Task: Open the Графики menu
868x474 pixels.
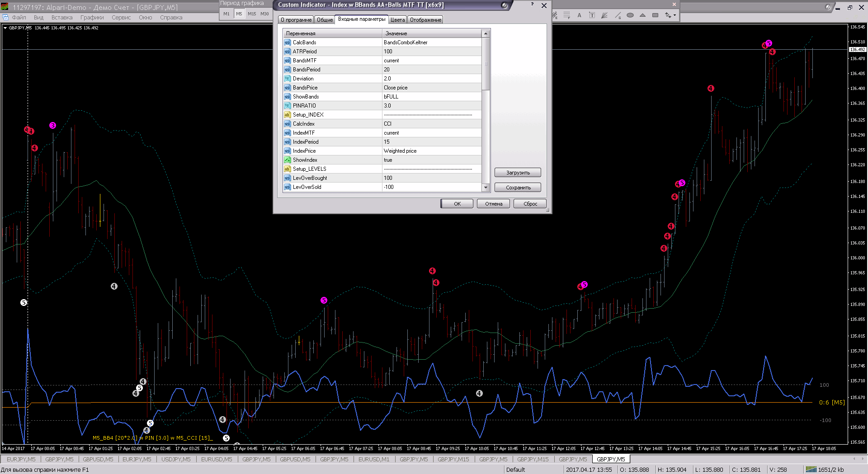Action: point(92,18)
